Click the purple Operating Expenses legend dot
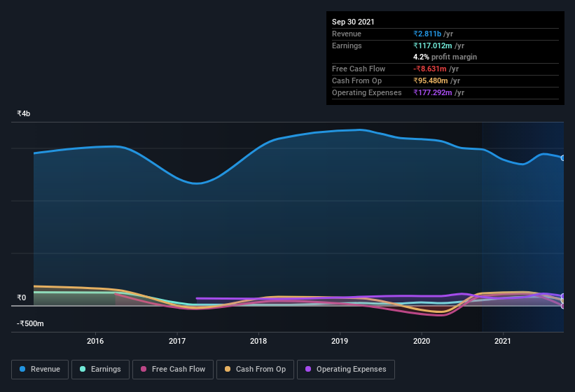The height and width of the screenshot is (392, 575). click(x=308, y=369)
